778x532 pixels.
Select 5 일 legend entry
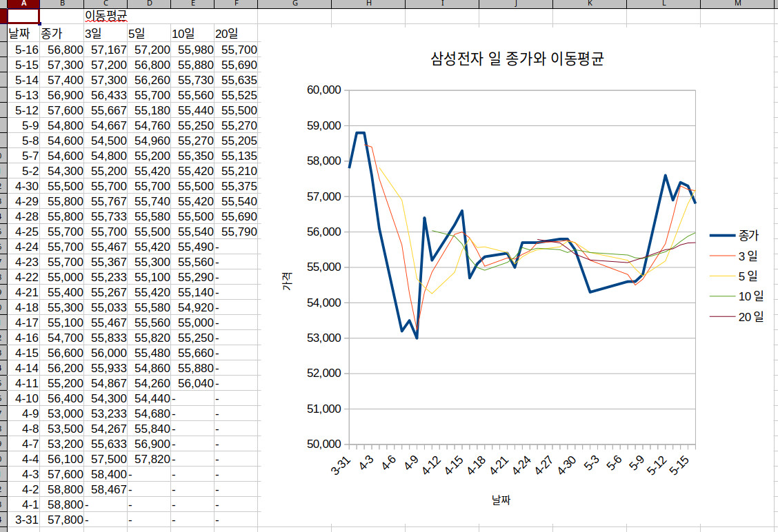pos(735,276)
